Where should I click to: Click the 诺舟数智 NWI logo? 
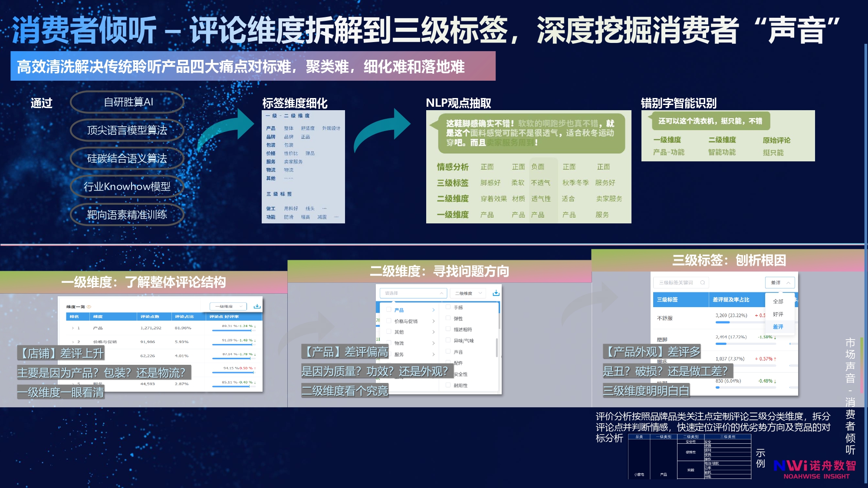[x=815, y=469]
